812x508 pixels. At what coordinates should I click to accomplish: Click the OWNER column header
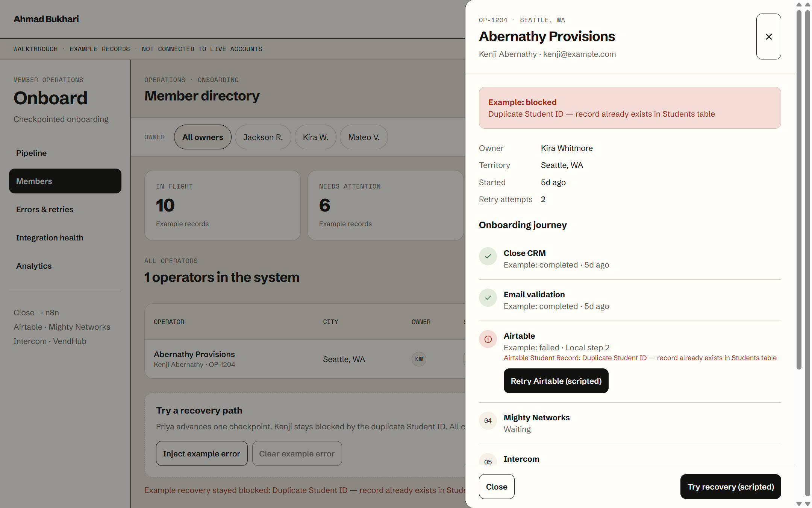coord(421,322)
